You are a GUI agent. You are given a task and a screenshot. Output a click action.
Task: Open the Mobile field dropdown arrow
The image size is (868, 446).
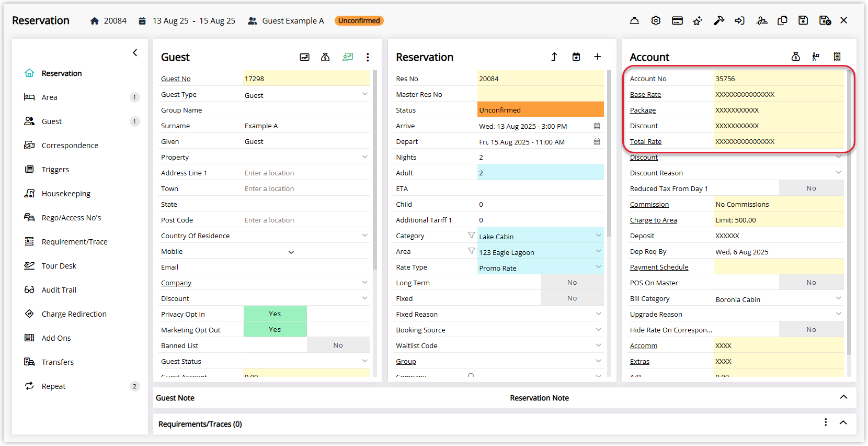(x=291, y=252)
